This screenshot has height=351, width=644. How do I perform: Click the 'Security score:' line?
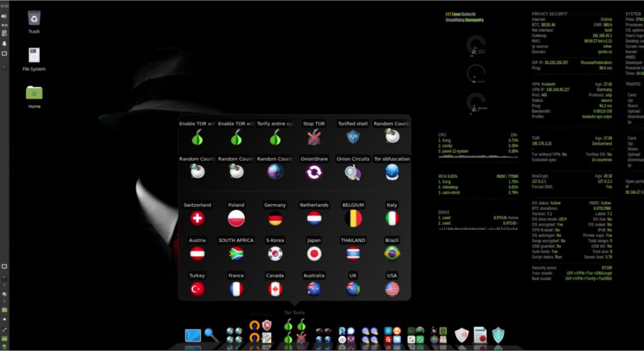pyautogui.click(x=572, y=268)
